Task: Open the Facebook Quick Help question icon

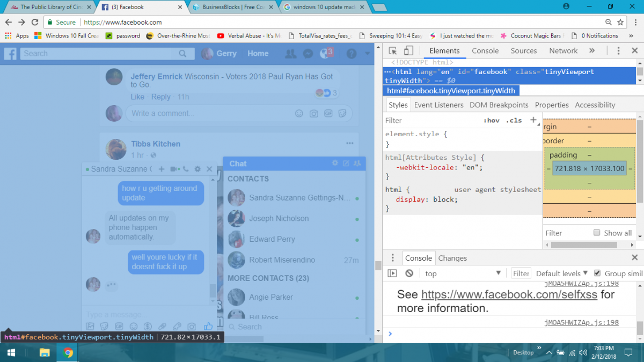Action: (x=352, y=54)
